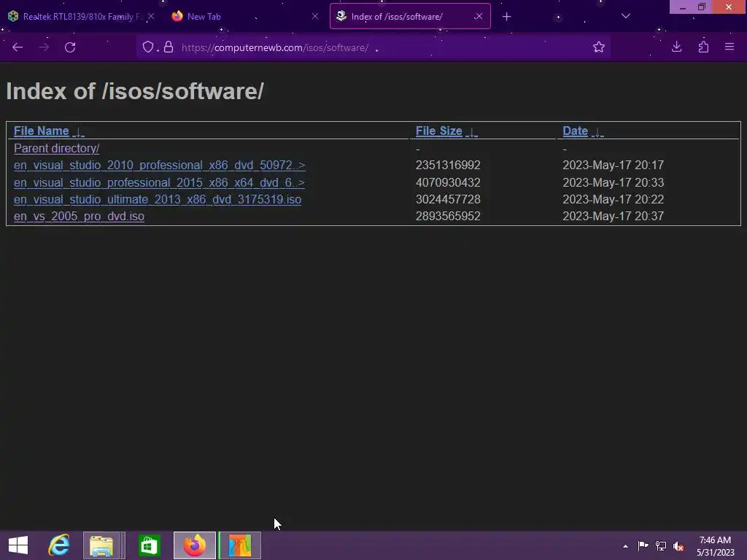Image resolution: width=747 pixels, height=560 pixels.
Task: Select date 2023-May-17 20:37
Action: [613, 216]
